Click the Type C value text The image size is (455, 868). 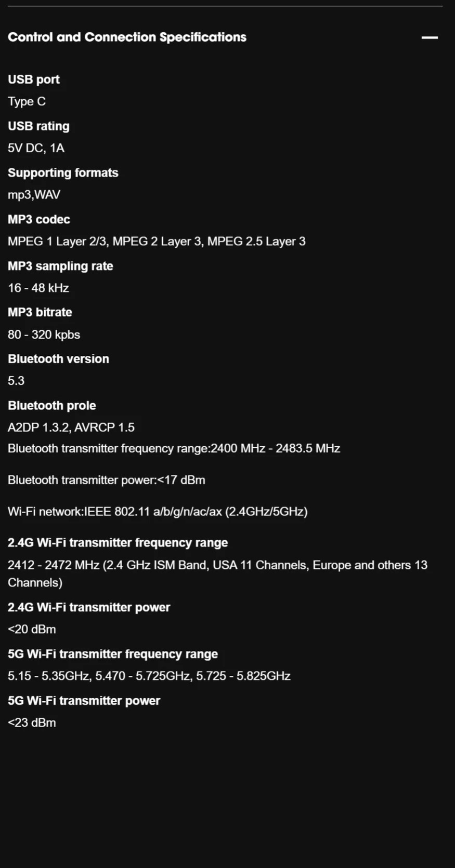[27, 101]
